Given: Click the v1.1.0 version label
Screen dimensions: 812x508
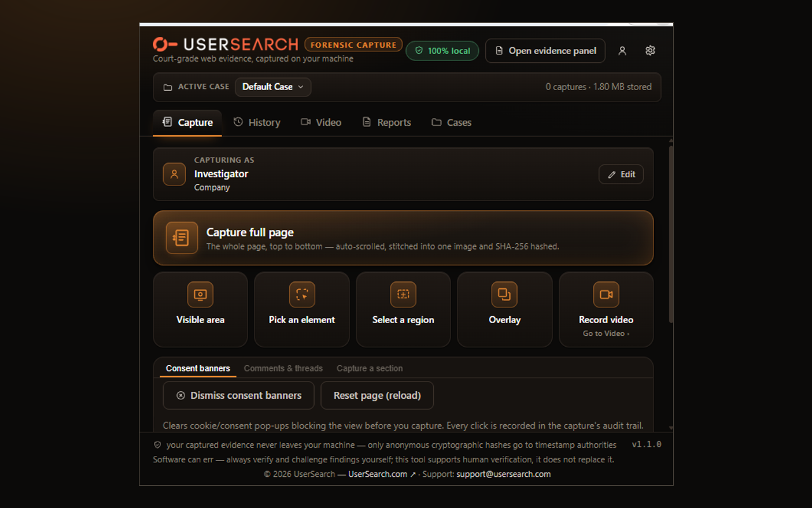Looking at the screenshot, I should tap(646, 444).
